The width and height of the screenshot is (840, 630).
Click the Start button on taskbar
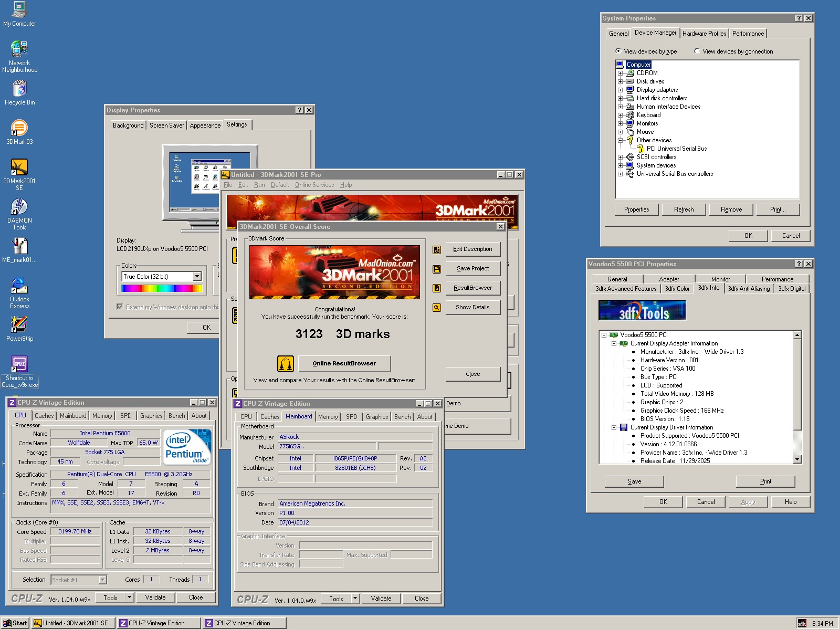click(x=15, y=623)
